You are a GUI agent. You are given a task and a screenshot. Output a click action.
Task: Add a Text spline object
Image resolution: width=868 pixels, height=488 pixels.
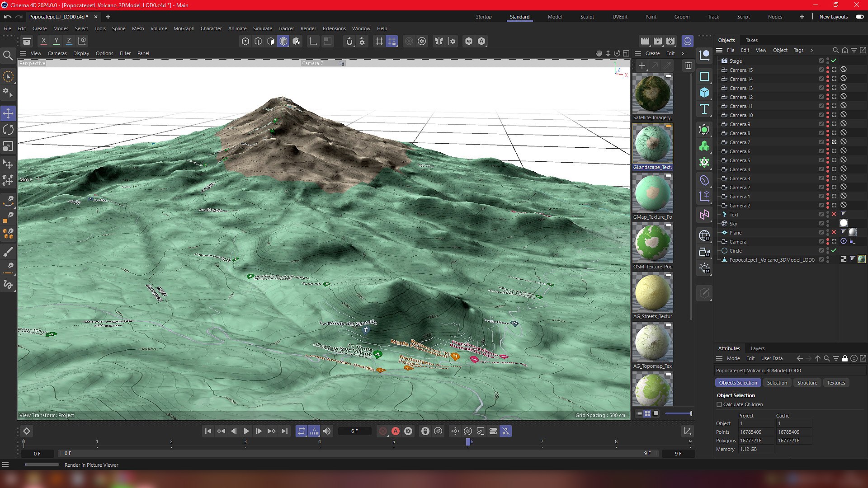(x=704, y=109)
